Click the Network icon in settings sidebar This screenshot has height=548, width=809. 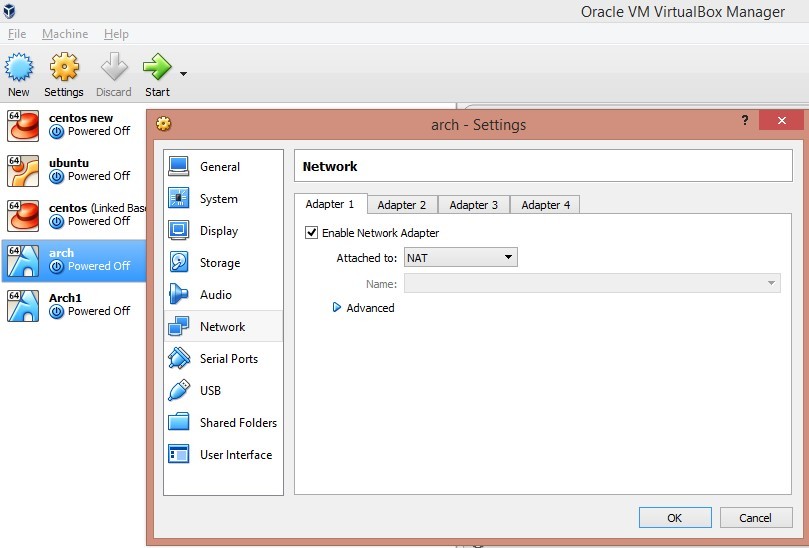[179, 326]
